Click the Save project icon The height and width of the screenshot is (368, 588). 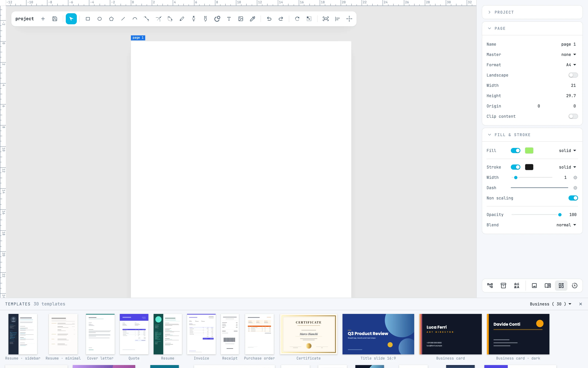pyautogui.click(x=55, y=19)
